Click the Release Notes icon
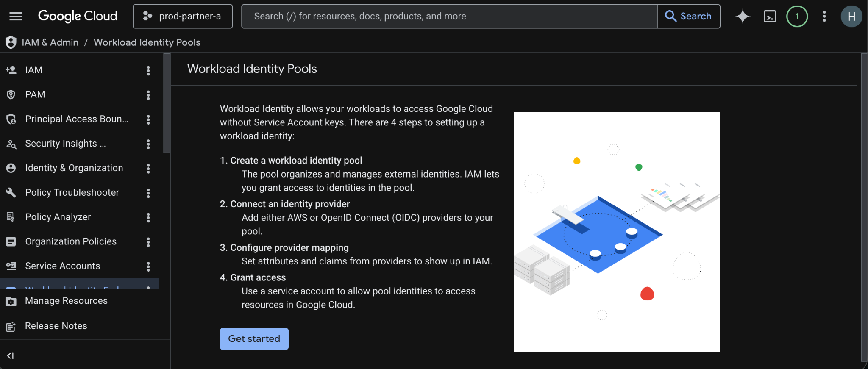868x369 pixels. (11, 327)
